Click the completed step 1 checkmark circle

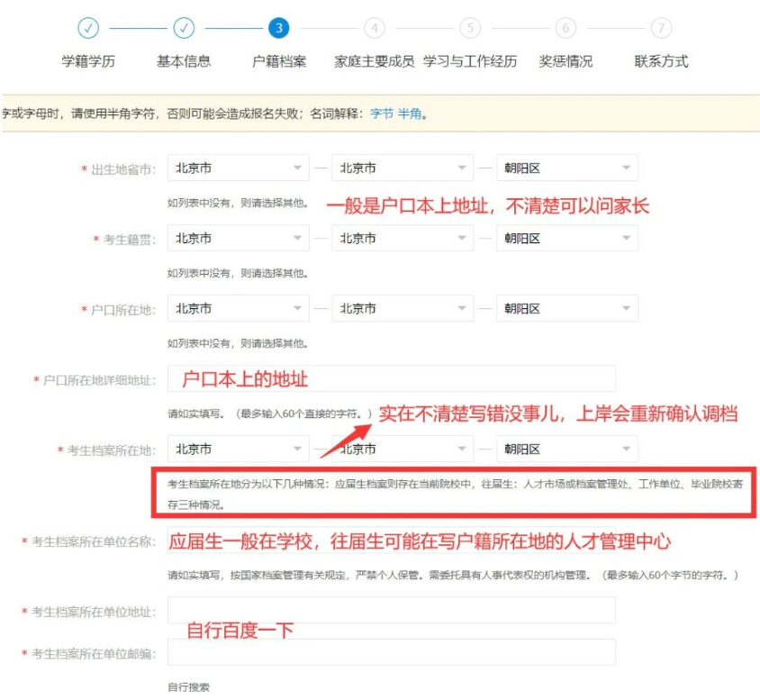[88, 28]
